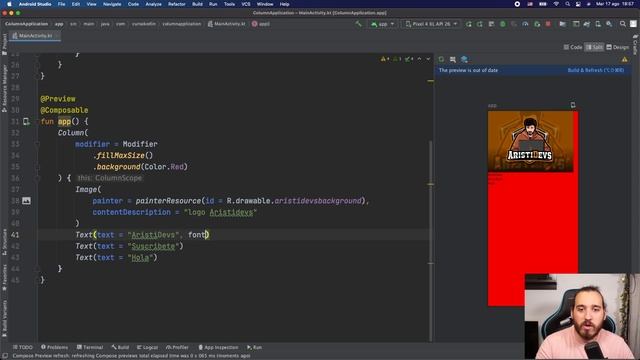This screenshot has width=640, height=360.
Task: Click the AristiDevs logo image in preview
Action: (530, 141)
